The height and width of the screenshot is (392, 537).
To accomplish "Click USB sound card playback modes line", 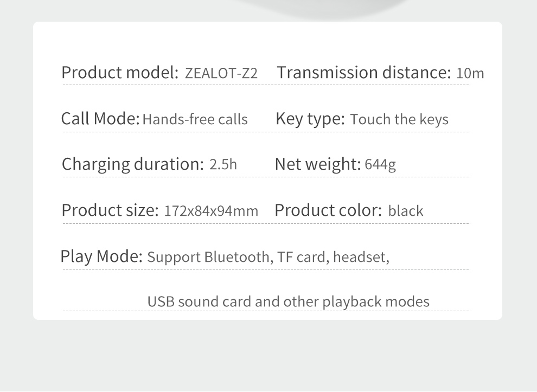I will pos(289,301).
